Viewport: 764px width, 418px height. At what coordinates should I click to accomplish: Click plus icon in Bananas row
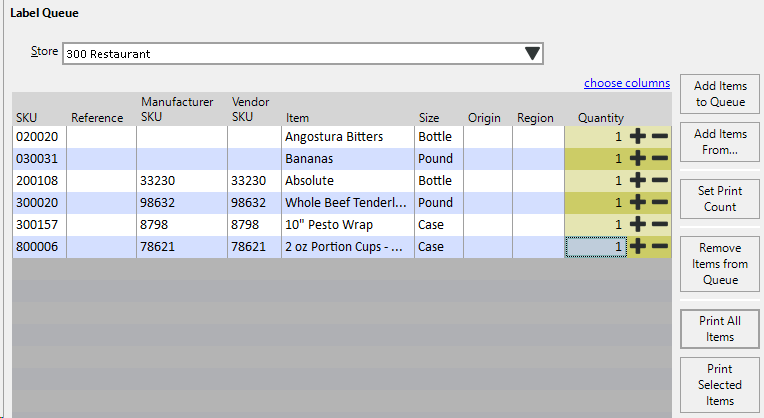pos(638,158)
